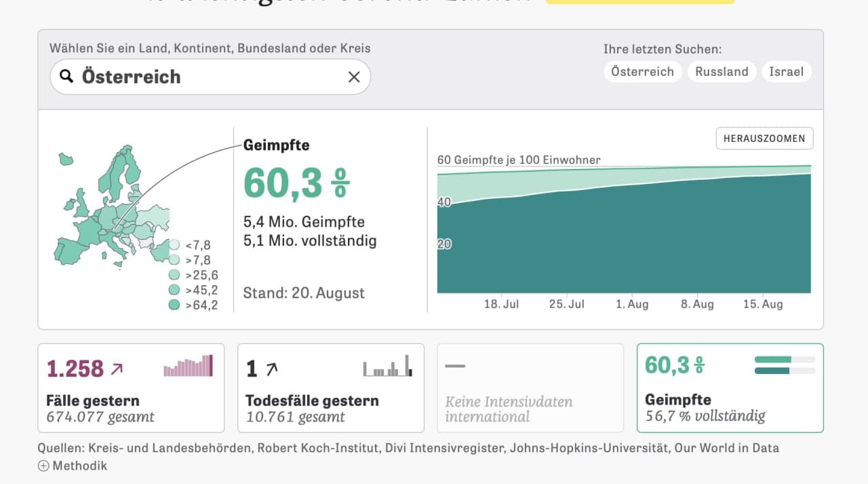Select Israel from recent searches
Viewport: 868px width, 484px height.
click(x=786, y=71)
